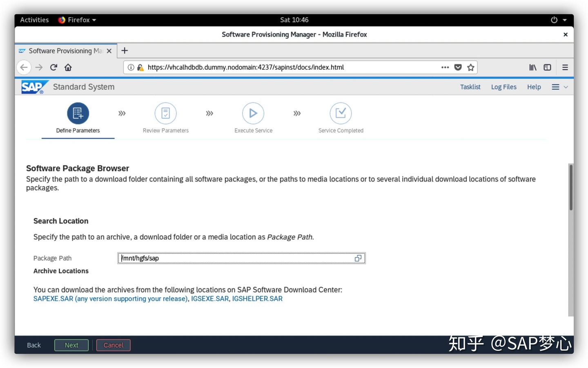Close the Firefox window
This screenshot has height=368, width=588.
click(566, 35)
